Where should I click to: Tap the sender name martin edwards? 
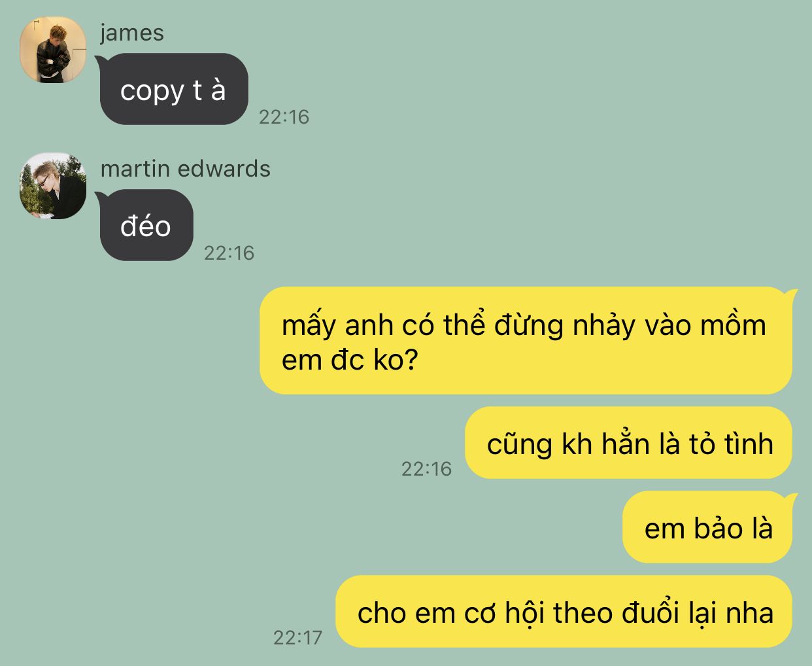(185, 169)
